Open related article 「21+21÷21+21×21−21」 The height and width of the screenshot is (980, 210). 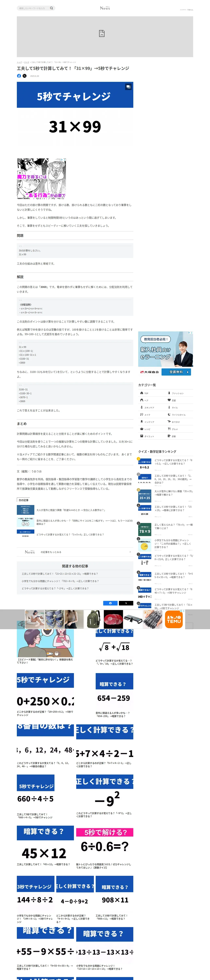pyautogui.click(x=60, y=574)
